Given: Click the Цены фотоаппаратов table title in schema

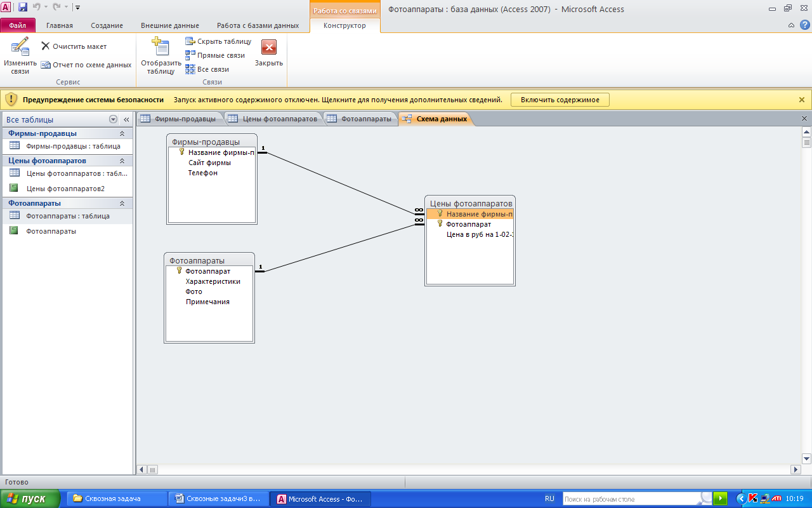Looking at the screenshot, I should (470, 203).
